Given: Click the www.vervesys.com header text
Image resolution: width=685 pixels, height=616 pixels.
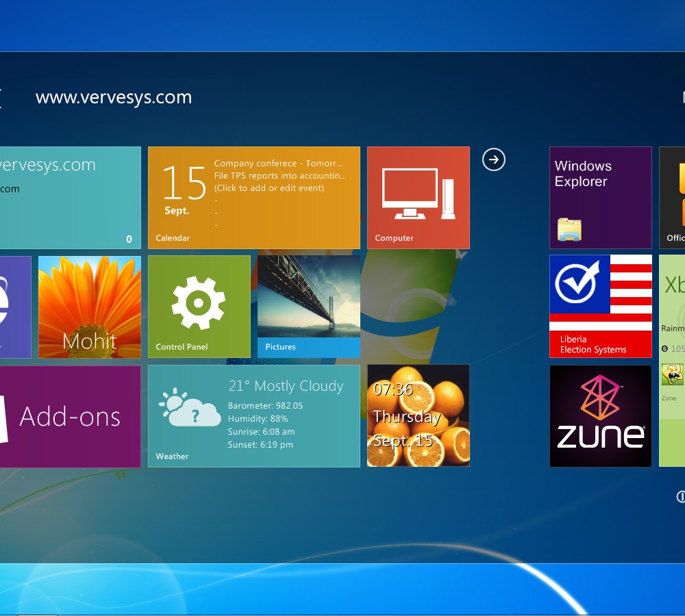Looking at the screenshot, I should point(114,97).
